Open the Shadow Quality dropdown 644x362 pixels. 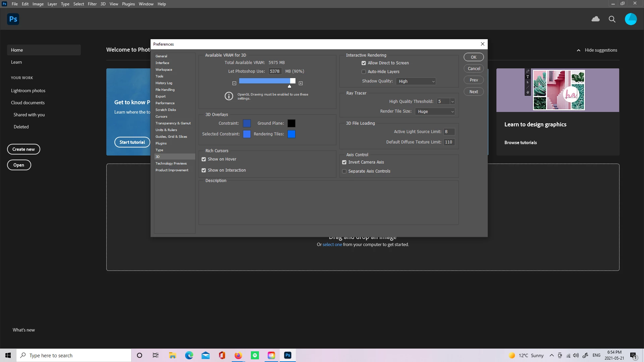tap(416, 81)
